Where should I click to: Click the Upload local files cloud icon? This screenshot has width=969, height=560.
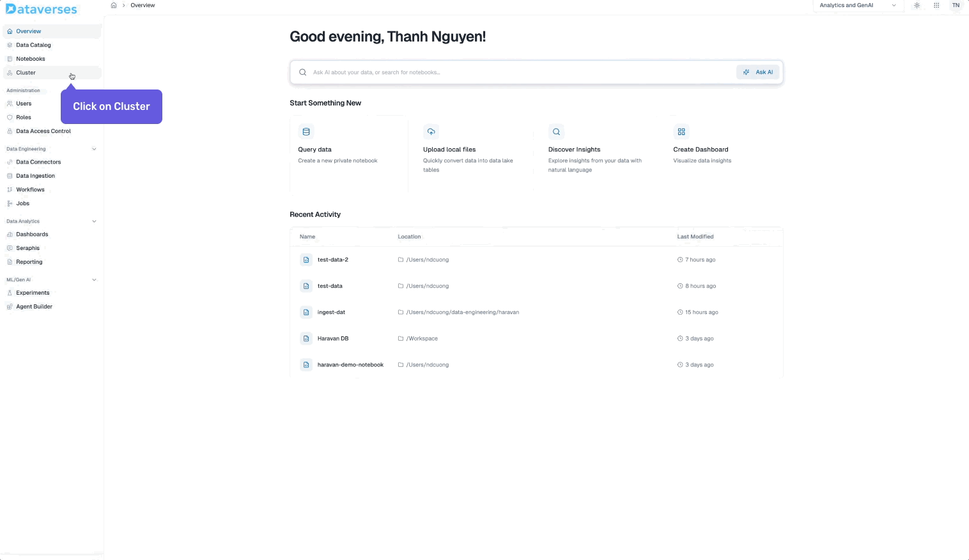[431, 132]
